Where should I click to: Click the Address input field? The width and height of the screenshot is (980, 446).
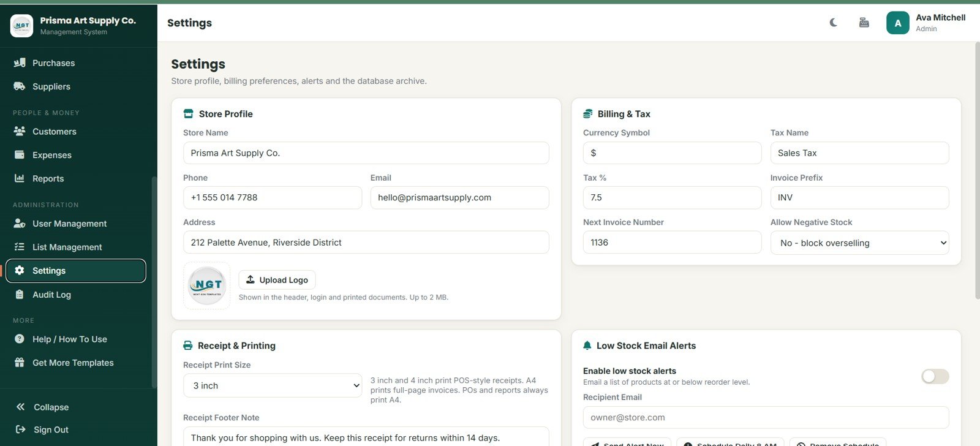366,242
